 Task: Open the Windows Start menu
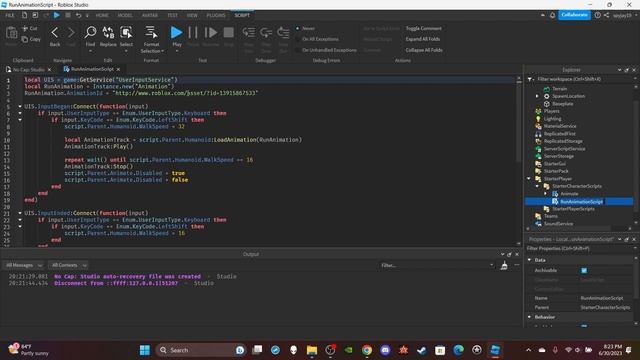pyautogui.click(x=145, y=350)
